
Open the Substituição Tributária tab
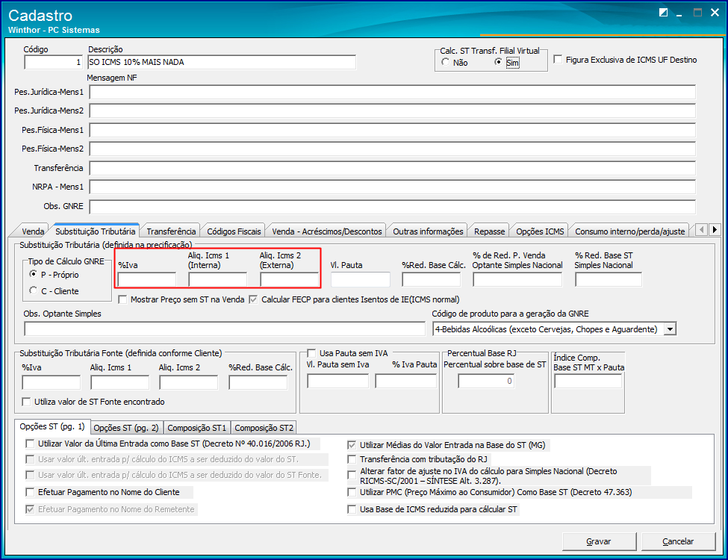coord(96,231)
